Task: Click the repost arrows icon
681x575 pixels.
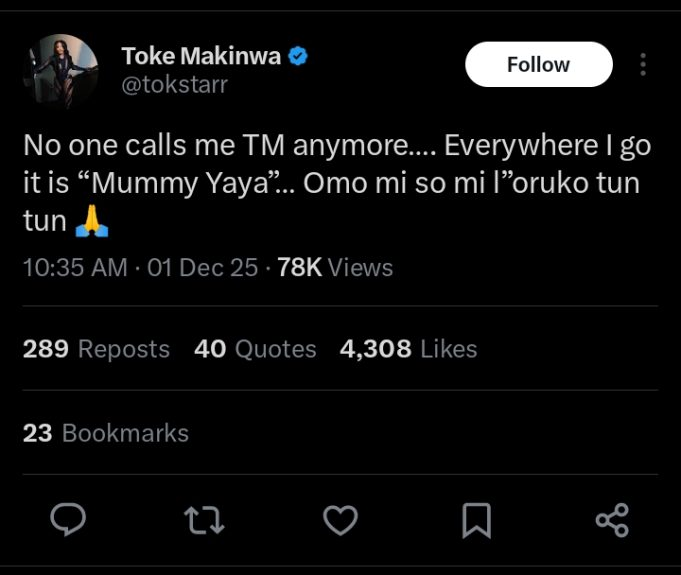Action: coord(204,519)
